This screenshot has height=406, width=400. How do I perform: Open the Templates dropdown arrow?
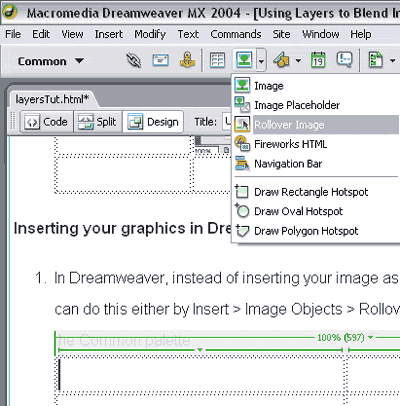[392, 61]
